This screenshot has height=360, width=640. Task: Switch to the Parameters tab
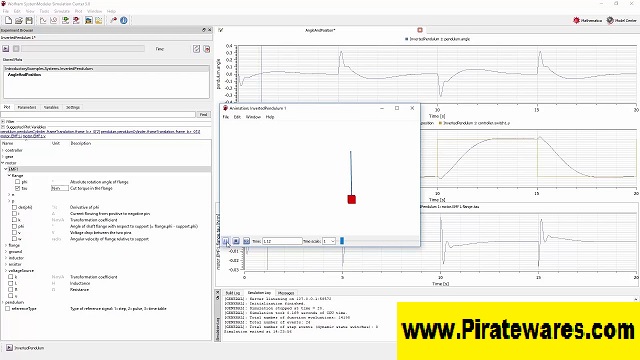point(27,107)
